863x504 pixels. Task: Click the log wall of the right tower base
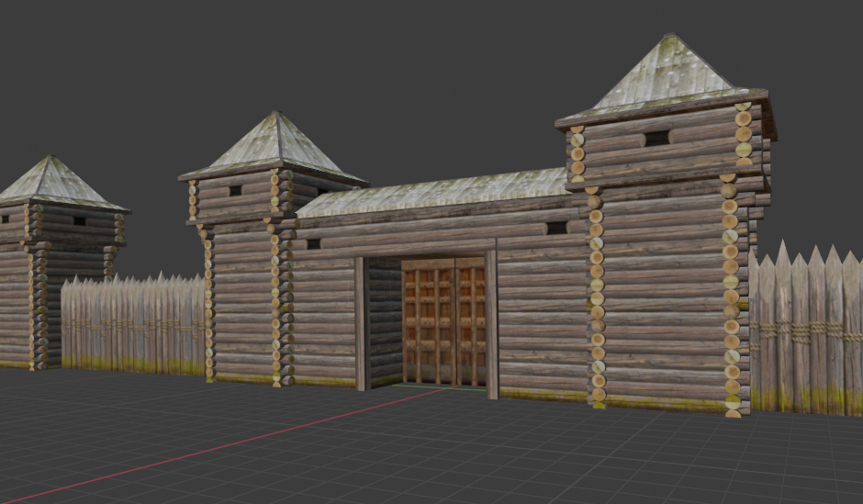pyautogui.click(x=661, y=303)
